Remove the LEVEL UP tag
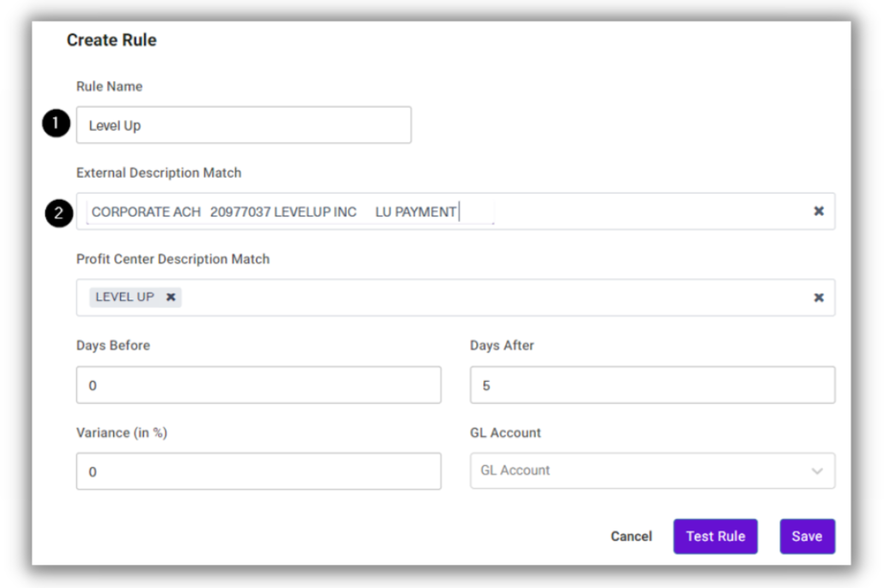This screenshot has width=884, height=588. (170, 297)
